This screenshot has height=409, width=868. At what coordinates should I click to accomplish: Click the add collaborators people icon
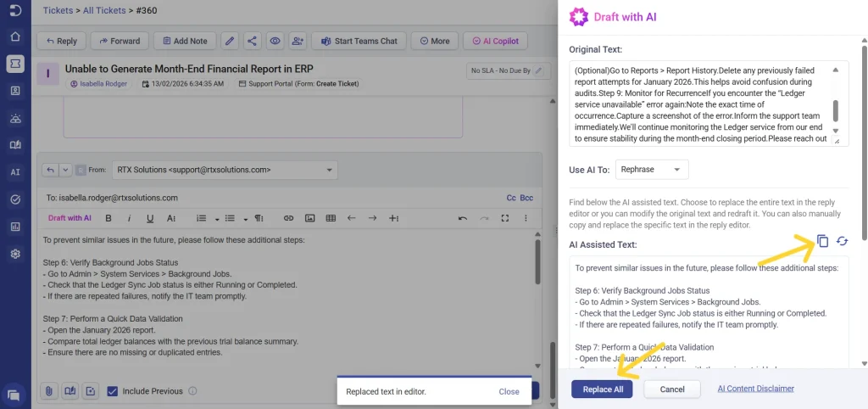click(x=298, y=41)
